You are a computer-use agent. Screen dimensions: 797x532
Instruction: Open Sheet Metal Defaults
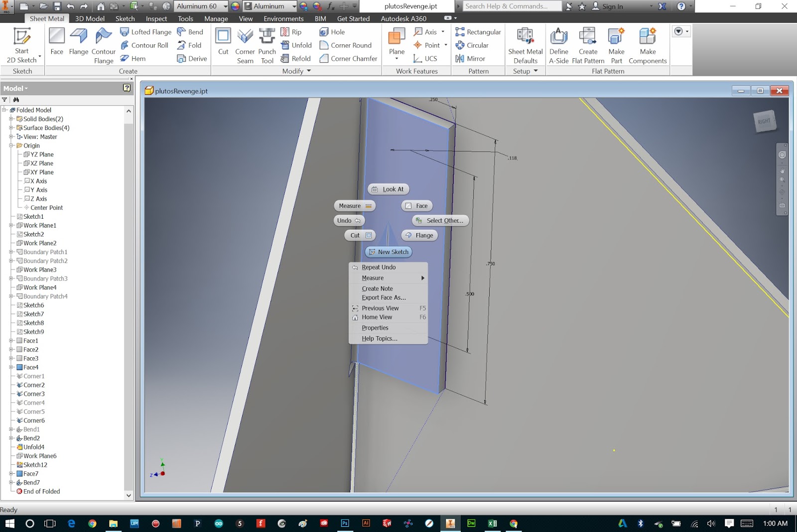(525, 44)
